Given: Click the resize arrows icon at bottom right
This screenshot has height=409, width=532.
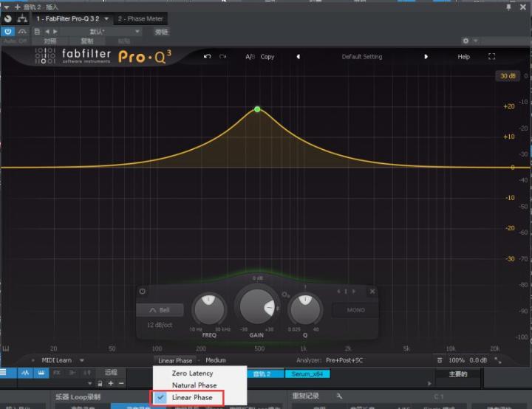Looking at the screenshot, I should pyautogui.click(x=498, y=360).
